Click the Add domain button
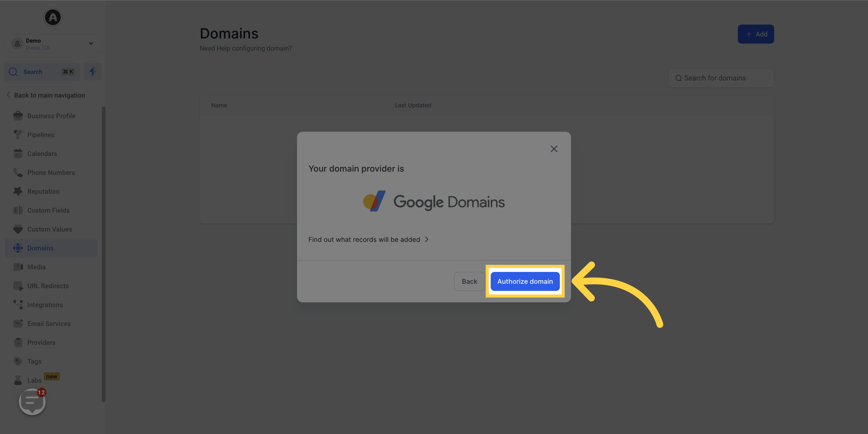Screen dimensions: 868x434 click(756, 34)
